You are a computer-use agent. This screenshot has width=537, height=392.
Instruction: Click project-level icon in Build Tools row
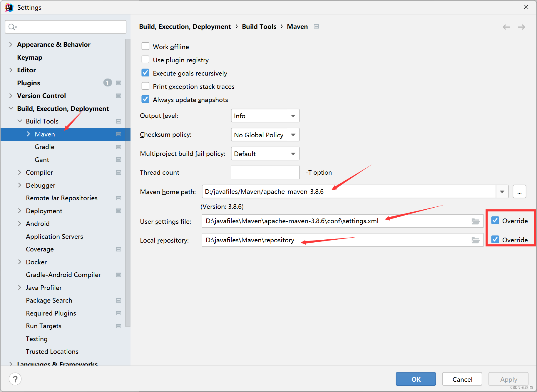[x=118, y=121]
